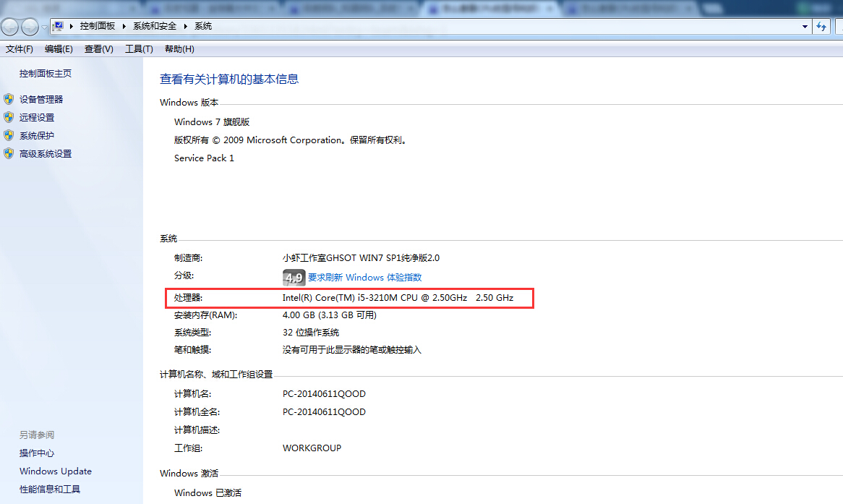843x504 pixels.
Task: Click 要求刷新 Windows 体验指数 link
Action: point(364,278)
